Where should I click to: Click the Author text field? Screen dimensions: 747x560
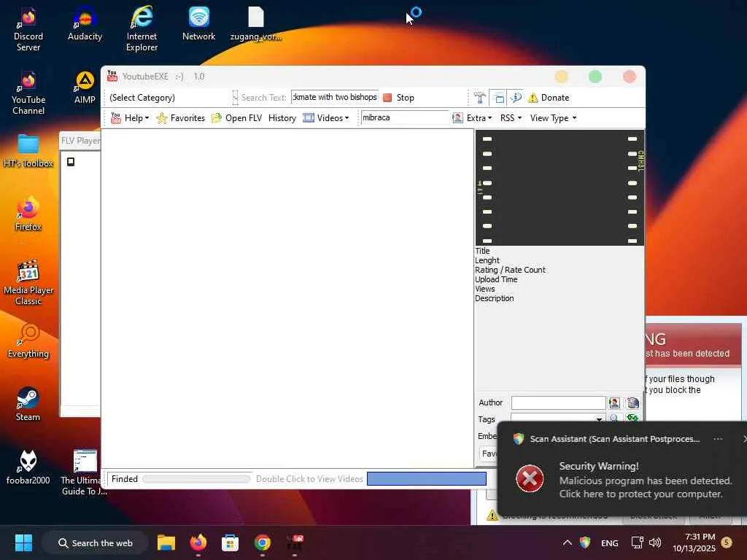coord(558,402)
